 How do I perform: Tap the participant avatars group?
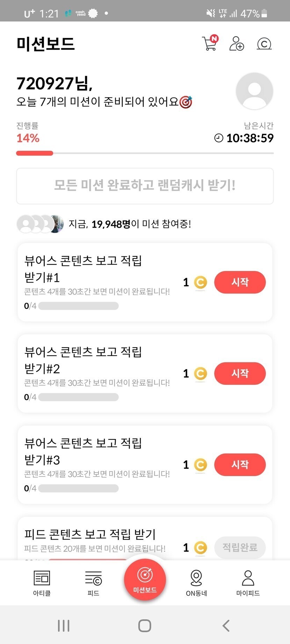pos(40,224)
